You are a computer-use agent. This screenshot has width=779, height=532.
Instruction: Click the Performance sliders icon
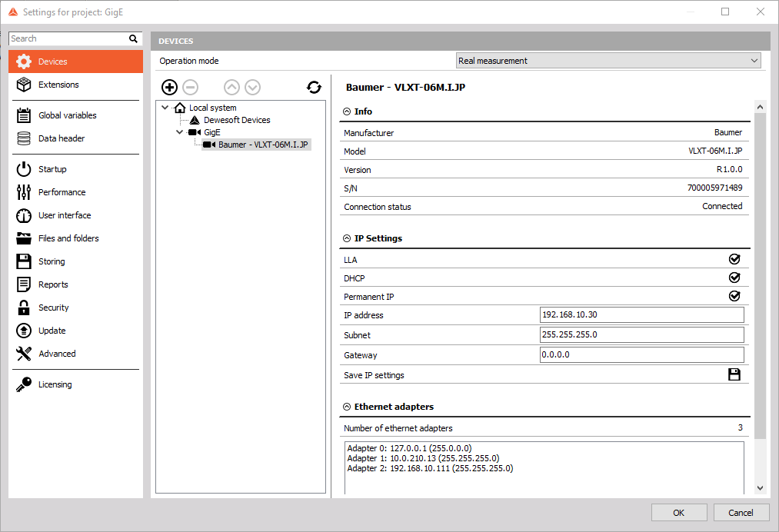(24, 192)
